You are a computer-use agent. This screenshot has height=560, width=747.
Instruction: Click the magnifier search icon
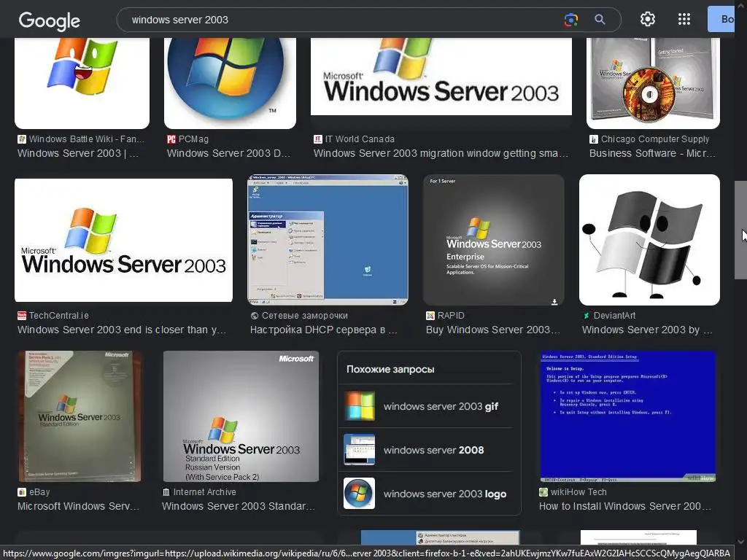pyautogui.click(x=600, y=20)
